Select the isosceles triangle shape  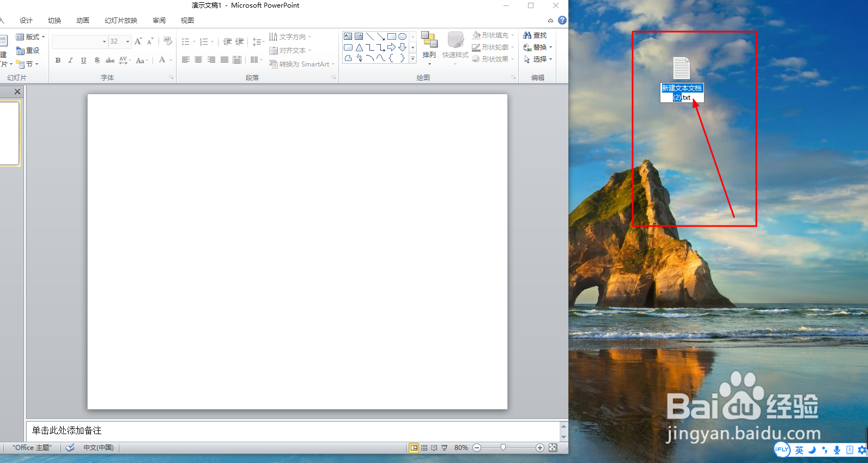click(359, 47)
